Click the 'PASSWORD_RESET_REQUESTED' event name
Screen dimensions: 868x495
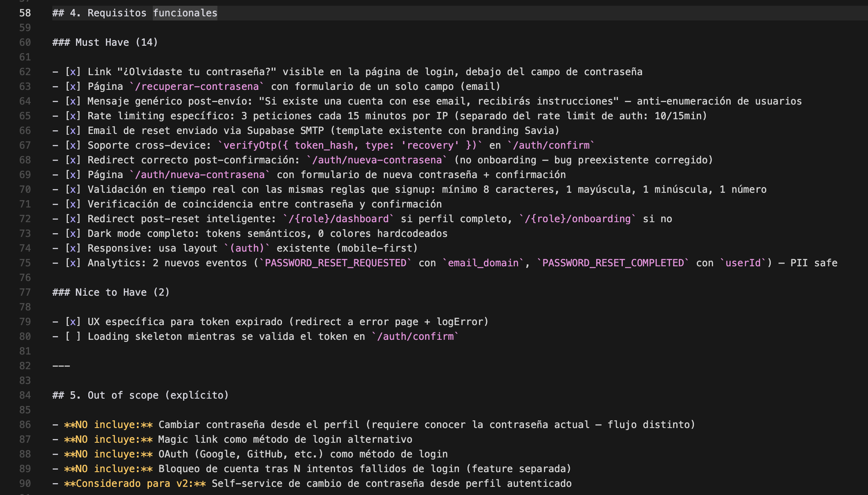coord(336,263)
